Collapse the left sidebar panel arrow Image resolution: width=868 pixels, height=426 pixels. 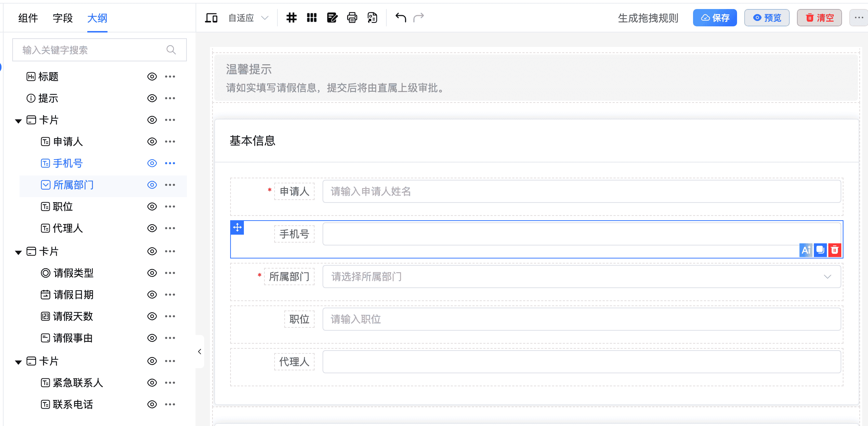200,352
